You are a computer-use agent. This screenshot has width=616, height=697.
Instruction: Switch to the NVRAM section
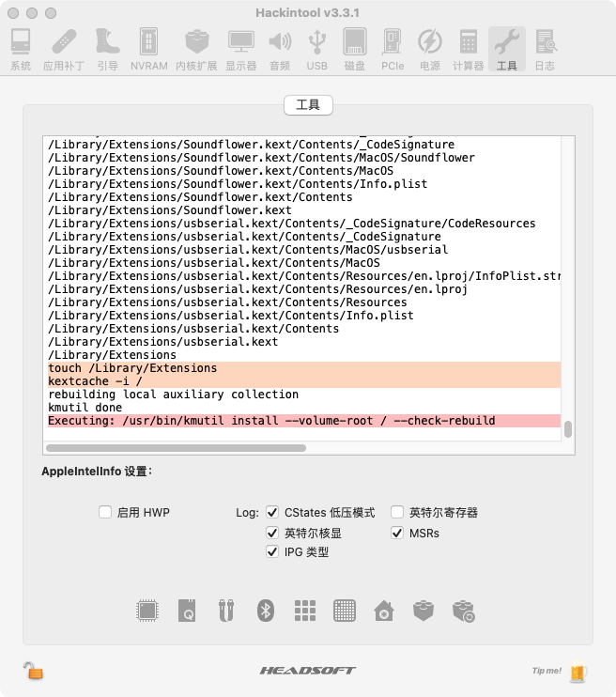coord(149,49)
